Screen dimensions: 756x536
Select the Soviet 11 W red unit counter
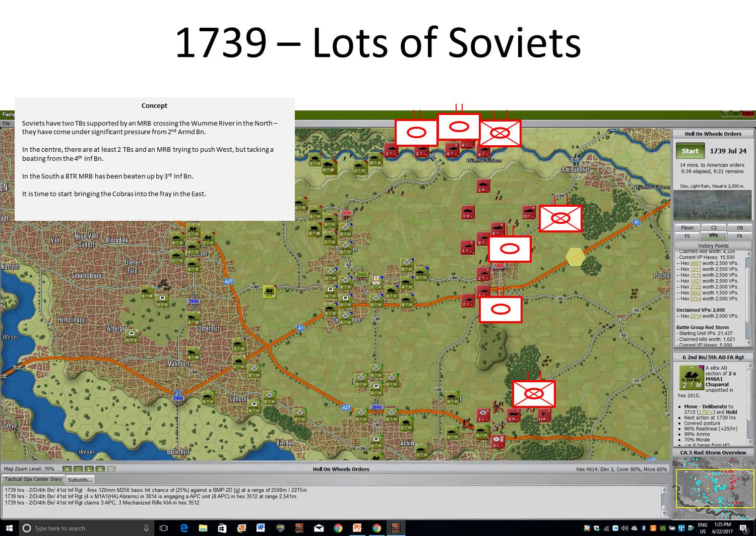[x=544, y=414]
